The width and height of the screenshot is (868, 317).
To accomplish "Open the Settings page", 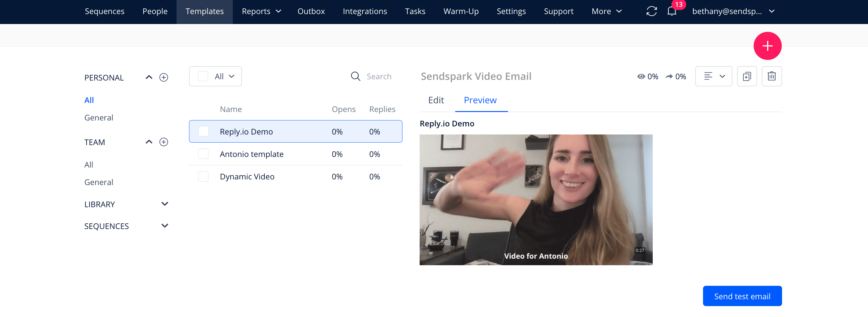I will tap(511, 12).
